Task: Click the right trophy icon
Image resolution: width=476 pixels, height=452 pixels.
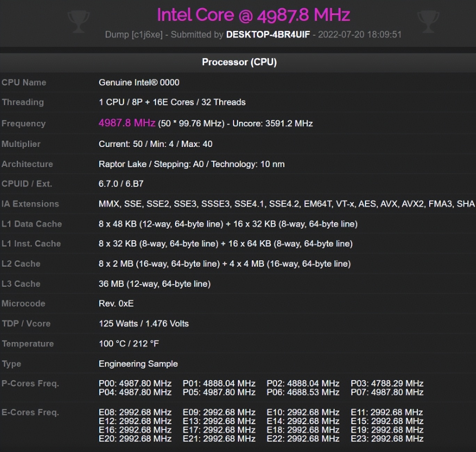Action: coord(428,22)
